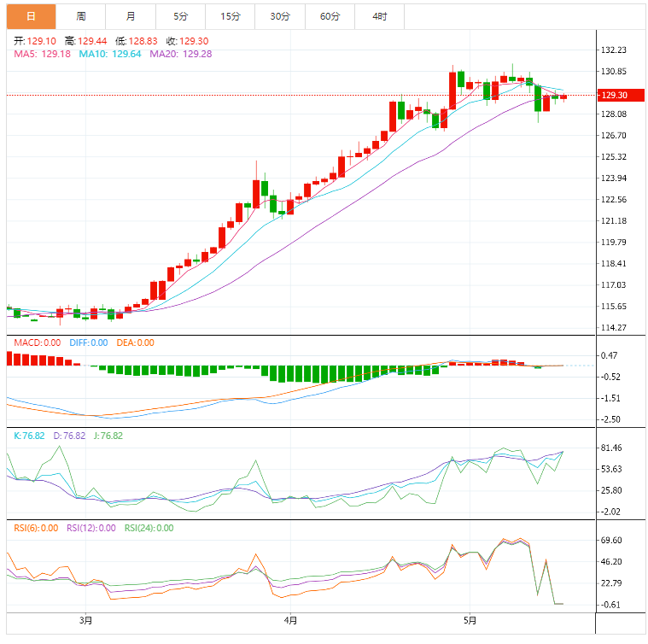This screenshot has width=648, height=644.
Task: Click the 128.08 price axis label
Action: click(x=613, y=114)
